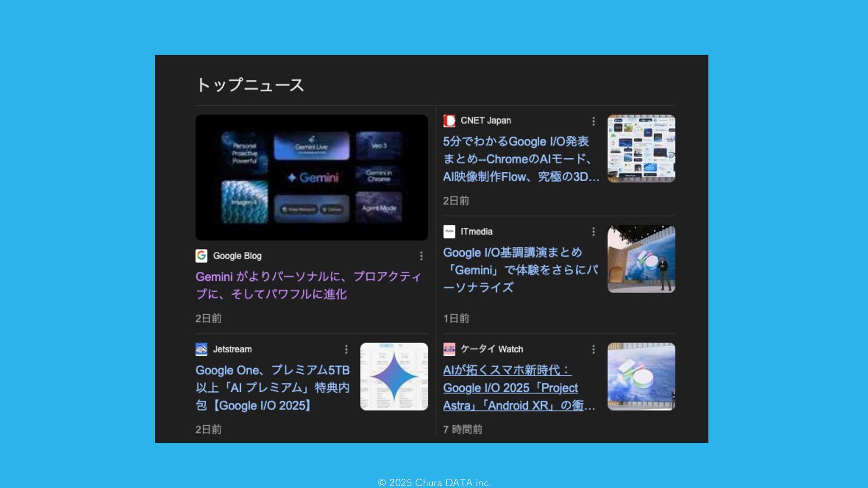This screenshot has height=488, width=868.
Task: Open three-dot menu for ITmedia article
Action: (x=594, y=232)
